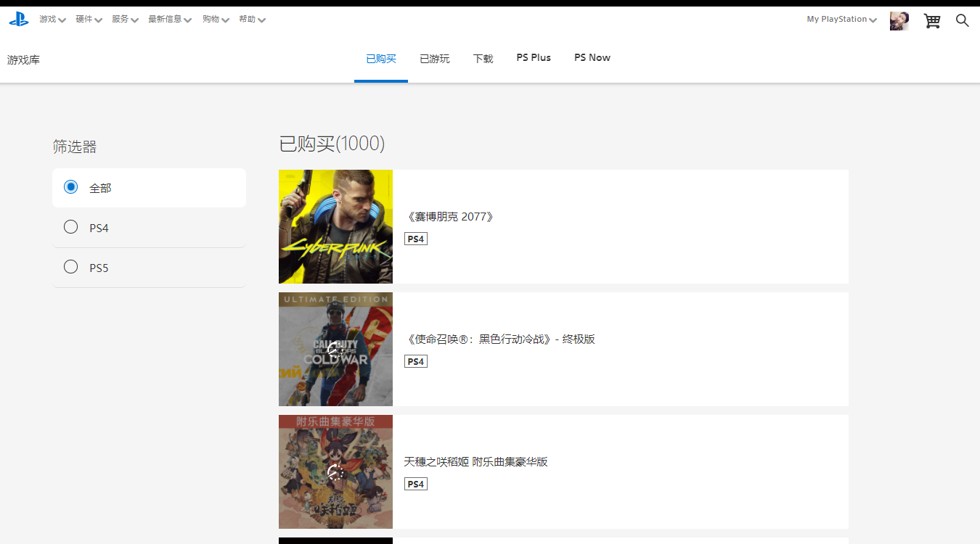Switch to the 下载 tab
Image resolution: width=980 pixels, height=544 pixels.
[483, 59]
